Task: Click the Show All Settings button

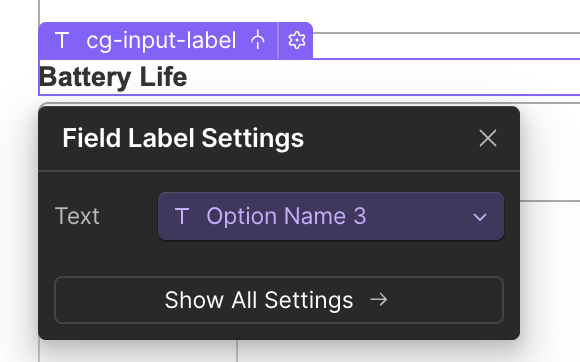Action: point(279,300)
